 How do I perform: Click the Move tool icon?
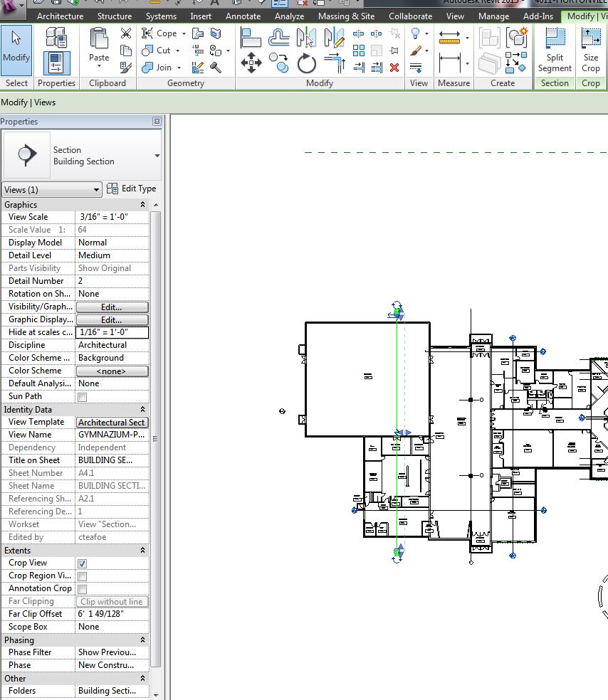coord(251,64)
